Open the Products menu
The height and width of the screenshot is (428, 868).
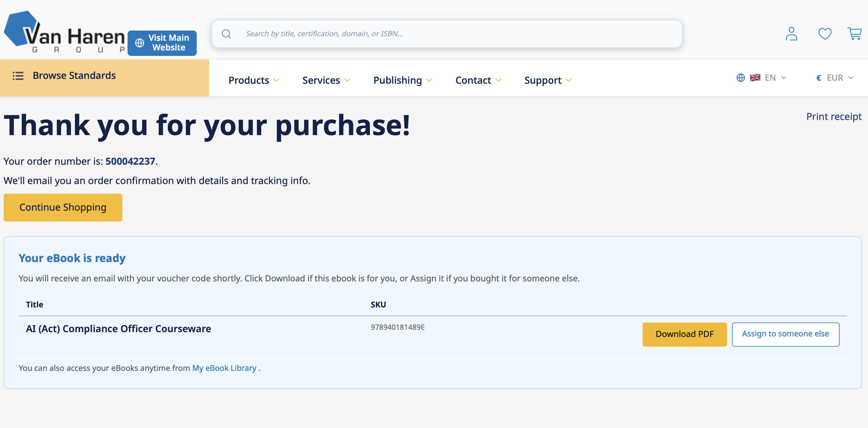point(254,80)
